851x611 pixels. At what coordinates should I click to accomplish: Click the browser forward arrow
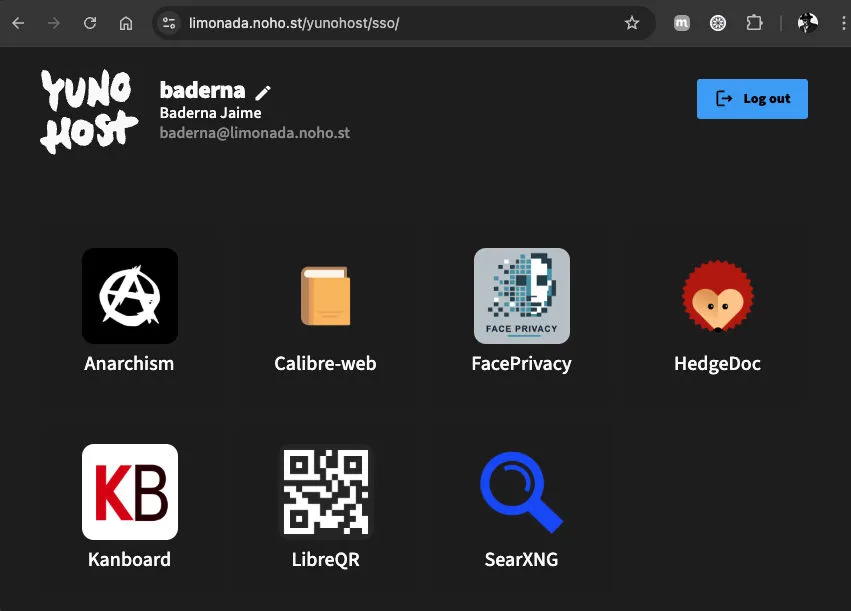54,23
